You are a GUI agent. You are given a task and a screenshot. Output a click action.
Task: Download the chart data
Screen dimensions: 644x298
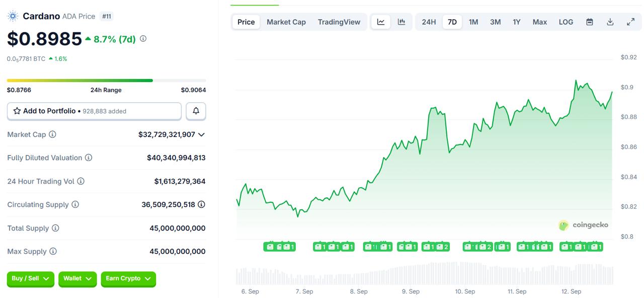pos(610,22)
